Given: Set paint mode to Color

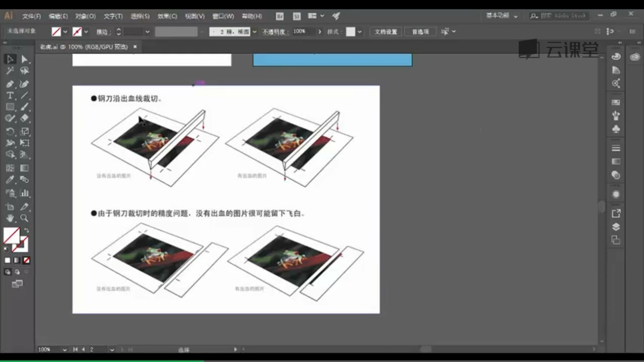Looking at the screenshot, I should click(x=8, y=260).
